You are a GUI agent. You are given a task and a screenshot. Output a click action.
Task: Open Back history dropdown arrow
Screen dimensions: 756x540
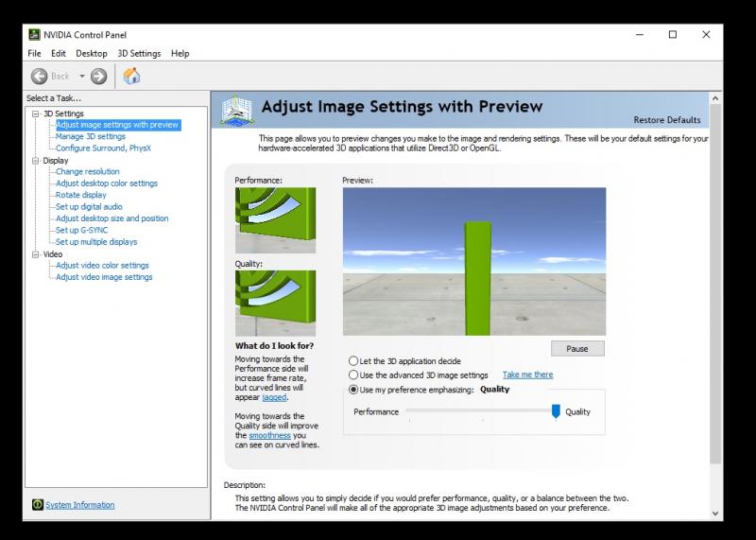[82, 77]
